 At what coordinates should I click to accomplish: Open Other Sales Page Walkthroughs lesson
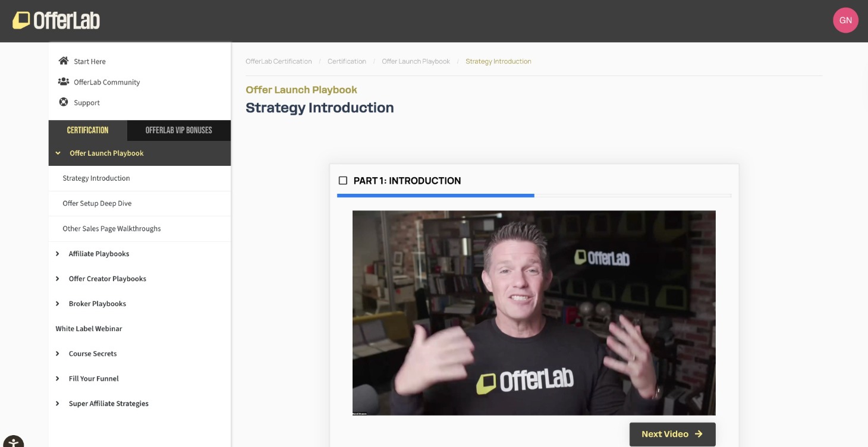click(x=112, y=229)
